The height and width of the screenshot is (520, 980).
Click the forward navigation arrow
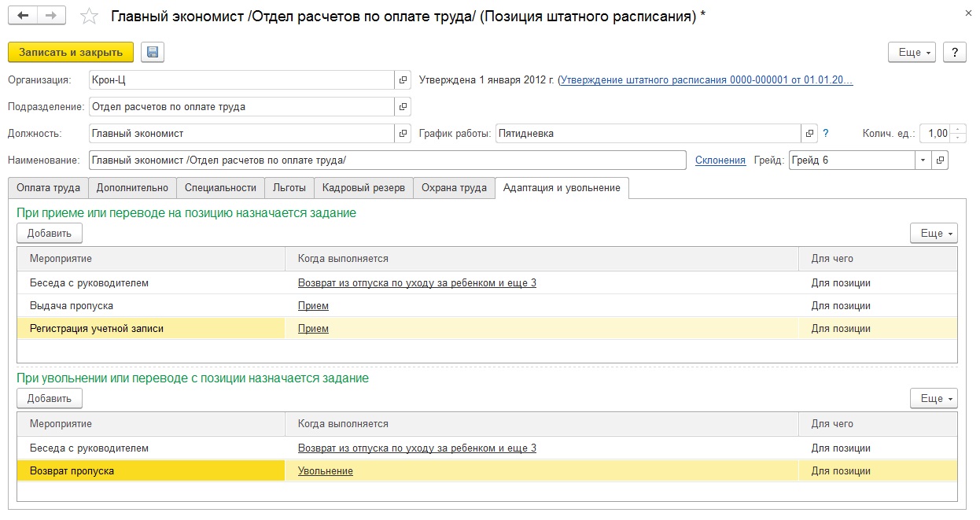[51, 16]
